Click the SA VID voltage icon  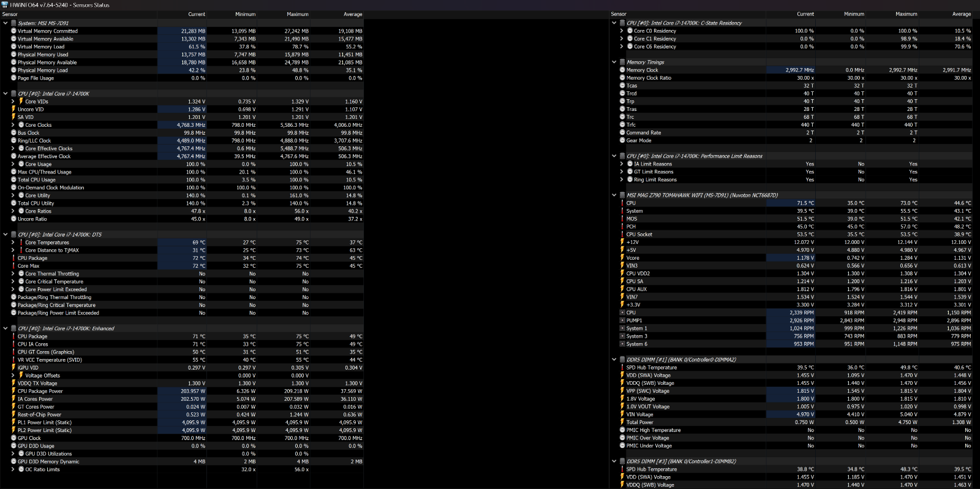click(x=13, y=117)
